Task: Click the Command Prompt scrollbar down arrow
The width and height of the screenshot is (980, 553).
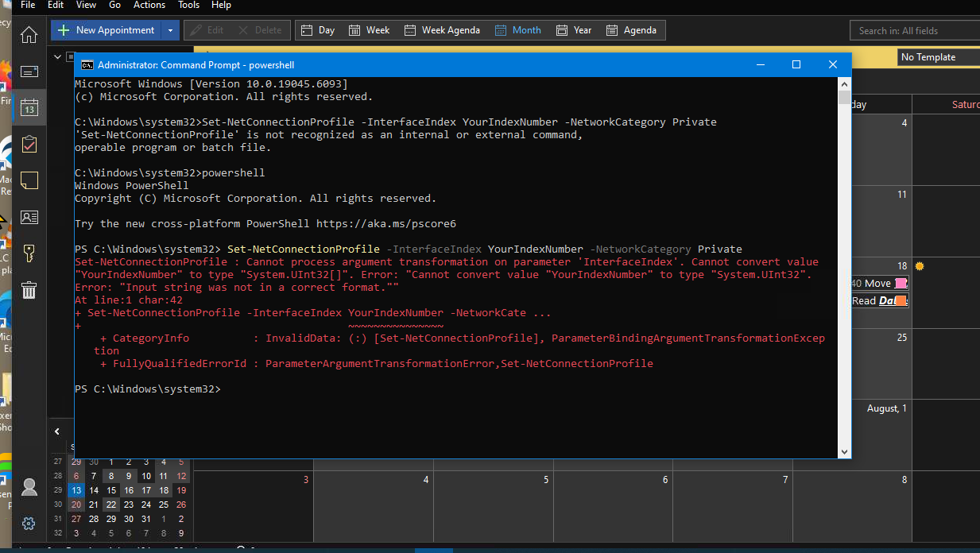Action: [x=844, y=451]
